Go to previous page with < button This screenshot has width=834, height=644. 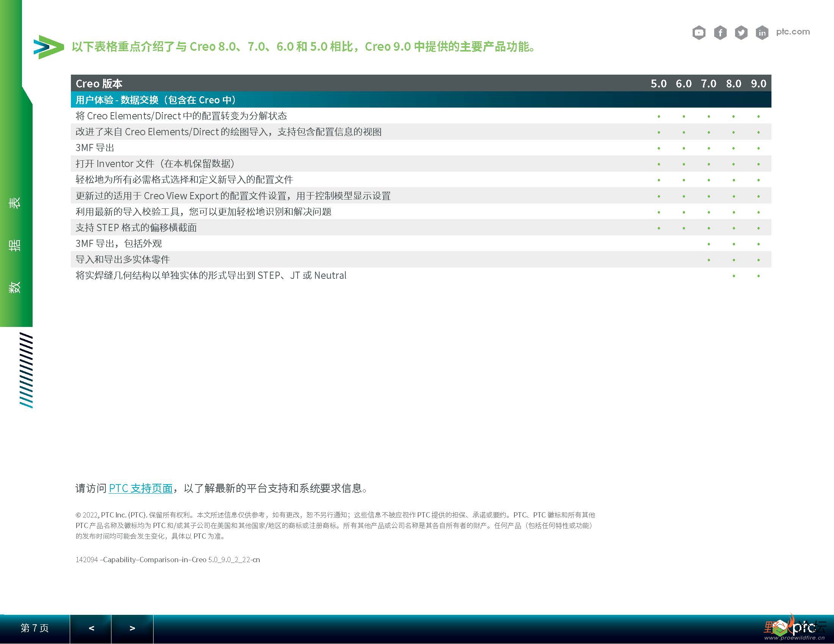[x=91, y=628]
